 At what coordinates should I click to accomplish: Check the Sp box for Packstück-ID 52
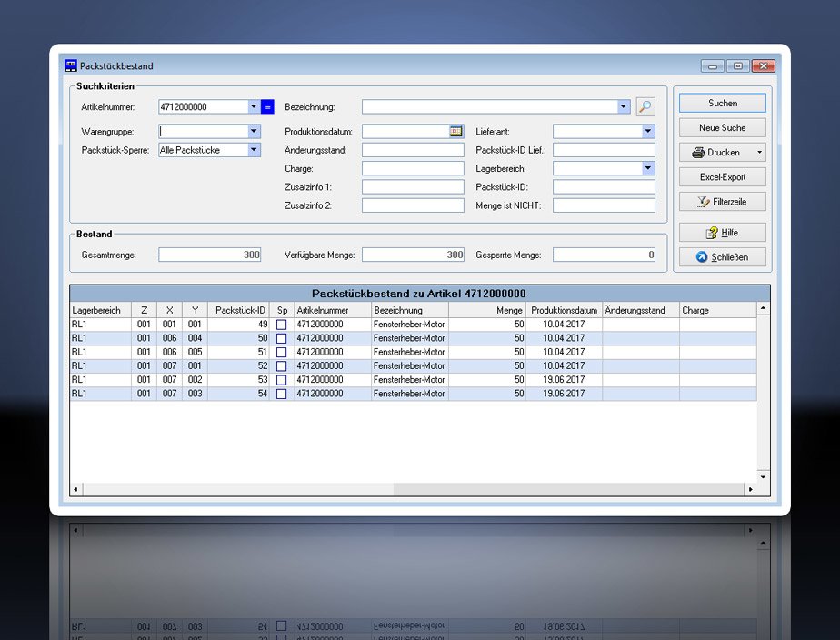(281, 366)
